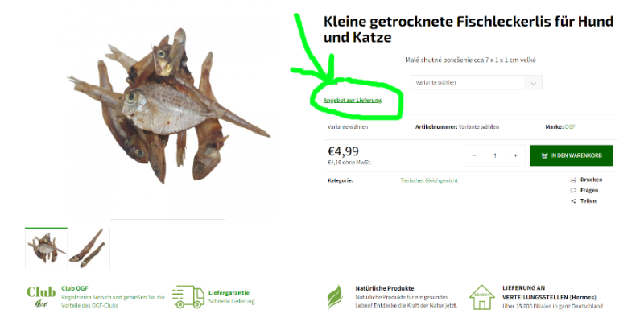Click the delivery truck Liefergarantie icon
Viewport: 644px width, 322px height.
[188, 297]
